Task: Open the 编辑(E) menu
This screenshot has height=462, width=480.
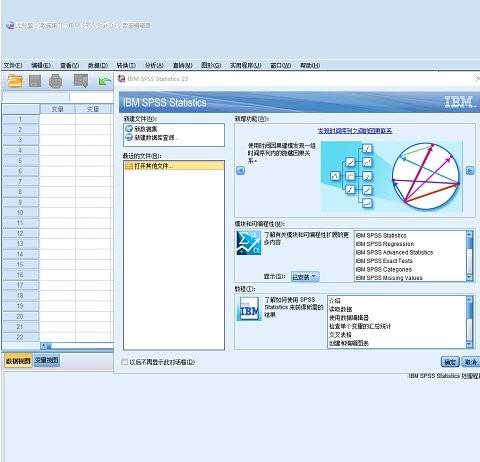Action: pyautogui.click(x=41, y=65)
